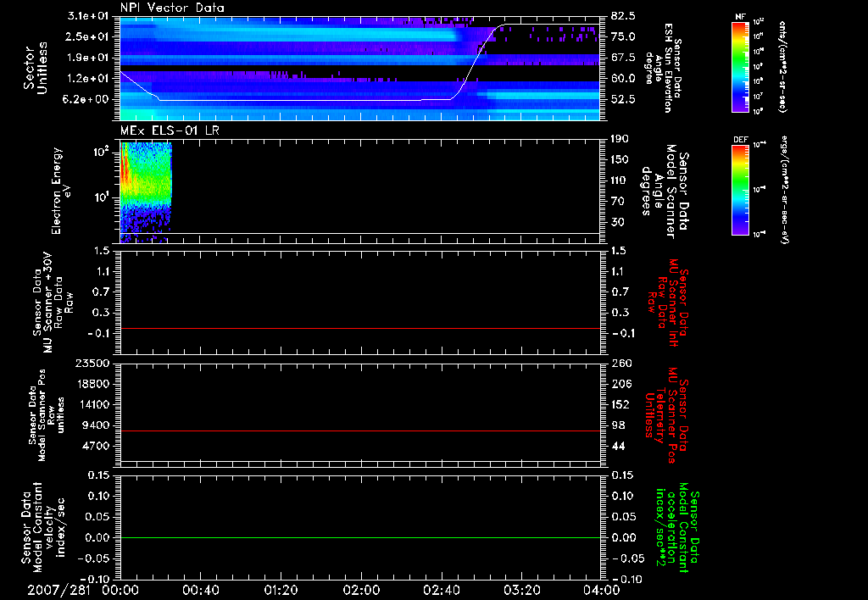
Task: Click the "DEF" label above color bar
Action: click(741, 140)
